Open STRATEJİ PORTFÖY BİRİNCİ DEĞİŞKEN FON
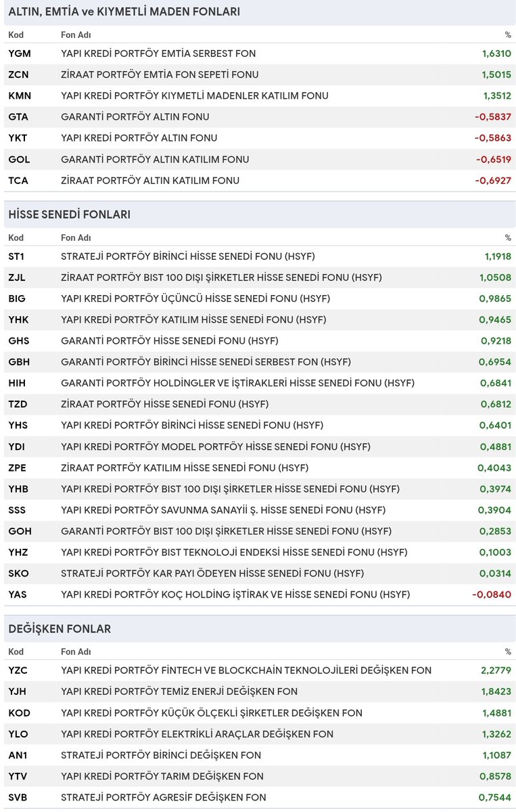The image size is (516, 812). 161,755
